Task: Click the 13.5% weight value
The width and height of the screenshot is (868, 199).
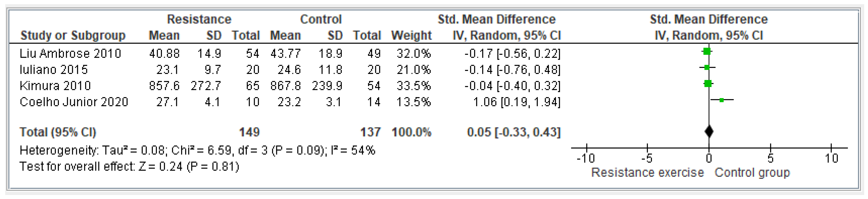Action: 413,102
